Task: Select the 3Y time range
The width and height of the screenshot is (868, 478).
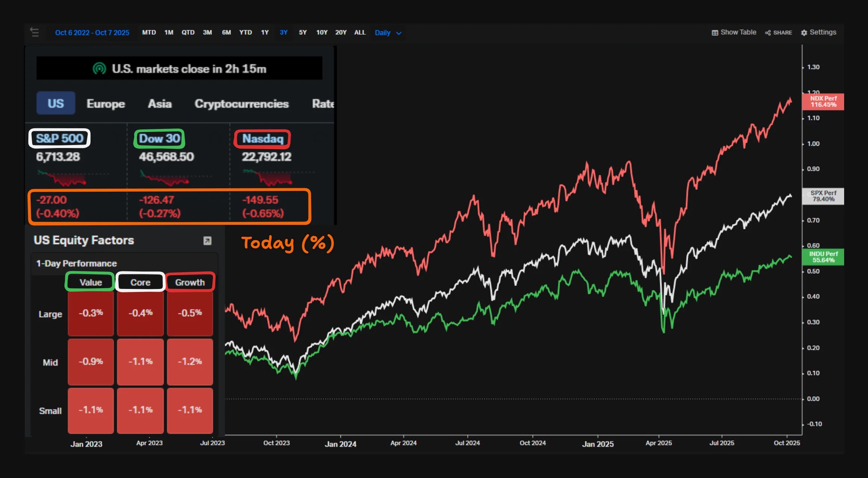Action: pos(283,32)
